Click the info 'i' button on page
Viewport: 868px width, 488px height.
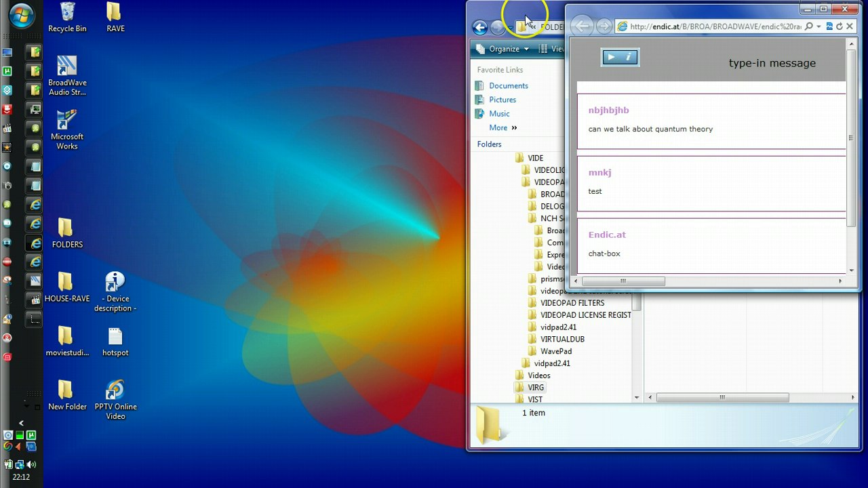pyautogui.click(x=629, y=57)
